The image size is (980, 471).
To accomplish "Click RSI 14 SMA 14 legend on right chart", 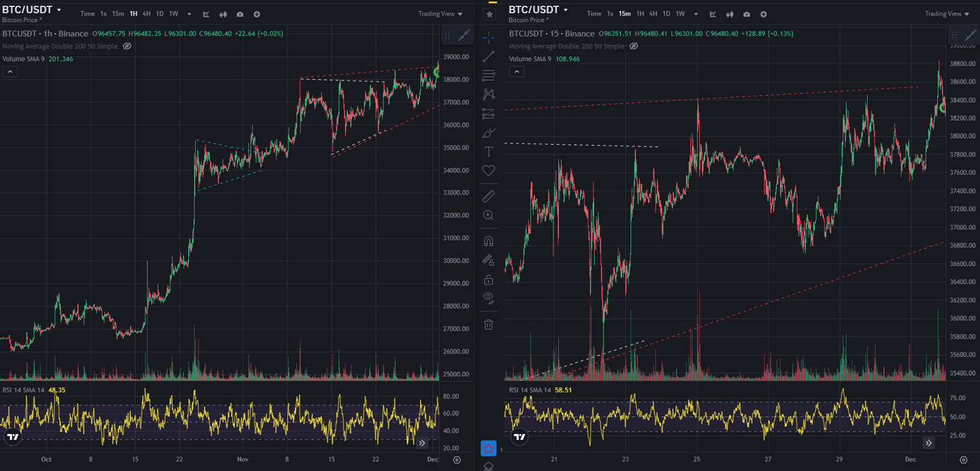I will point(531,390).
